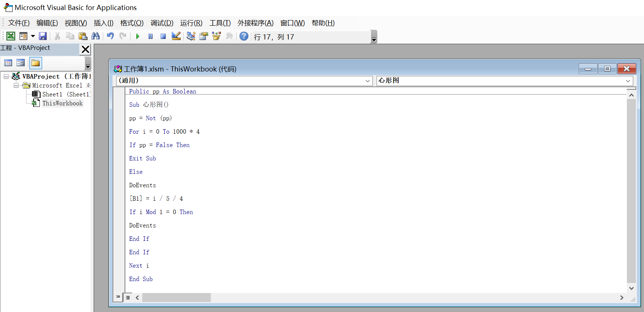The image size is (644, 312).
Task: Click the View Microsoft Excel icon
Action: click(11, 36)
